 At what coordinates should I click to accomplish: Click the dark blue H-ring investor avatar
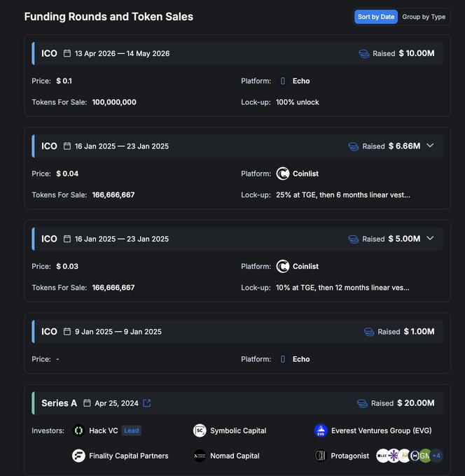click(x=415, y=456)
